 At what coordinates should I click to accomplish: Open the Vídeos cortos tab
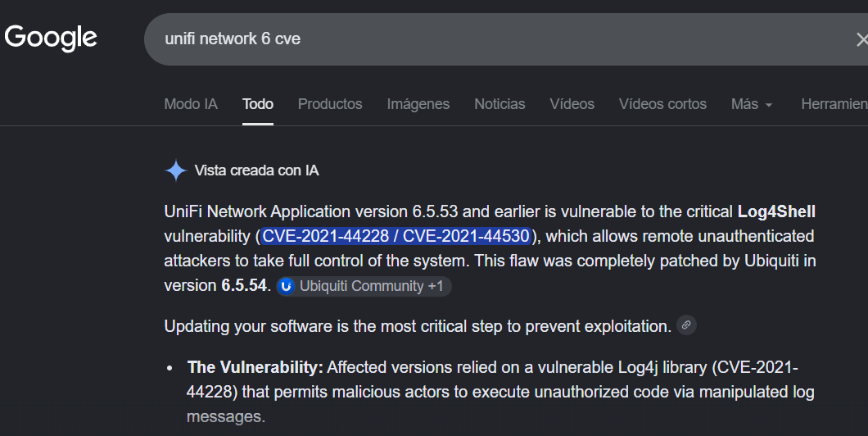(662, 104)
